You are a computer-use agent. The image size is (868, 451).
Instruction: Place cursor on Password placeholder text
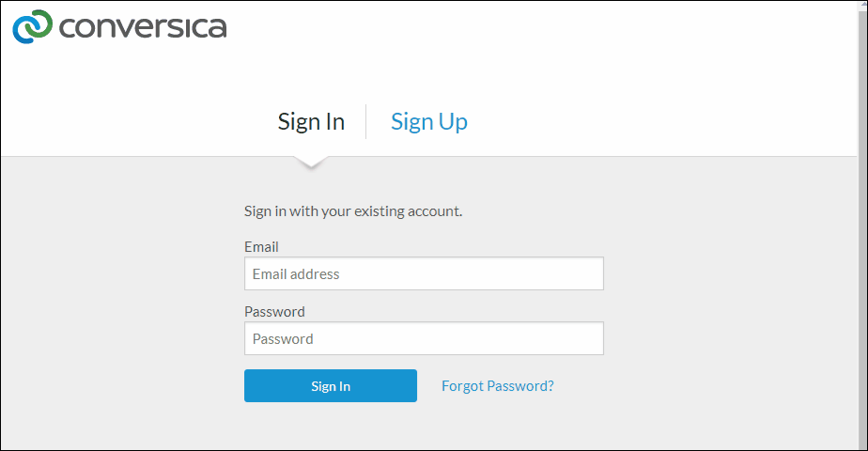coord(283,338)
